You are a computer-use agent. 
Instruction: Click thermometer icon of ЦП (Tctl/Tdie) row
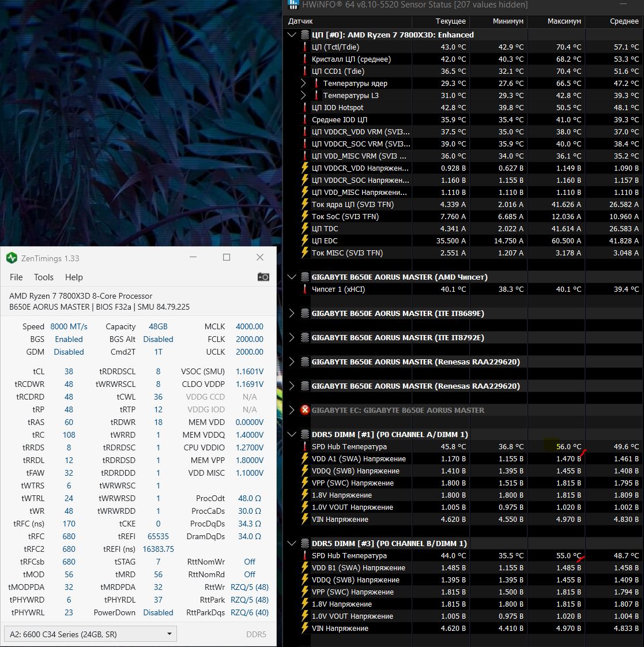pyautogui.click(x=305, y=47)
